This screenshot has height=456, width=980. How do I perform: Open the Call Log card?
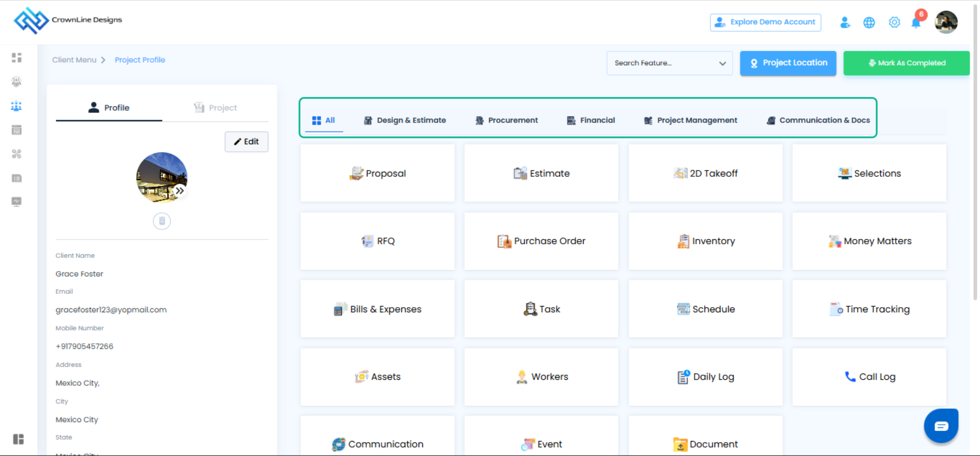point(869,377)
